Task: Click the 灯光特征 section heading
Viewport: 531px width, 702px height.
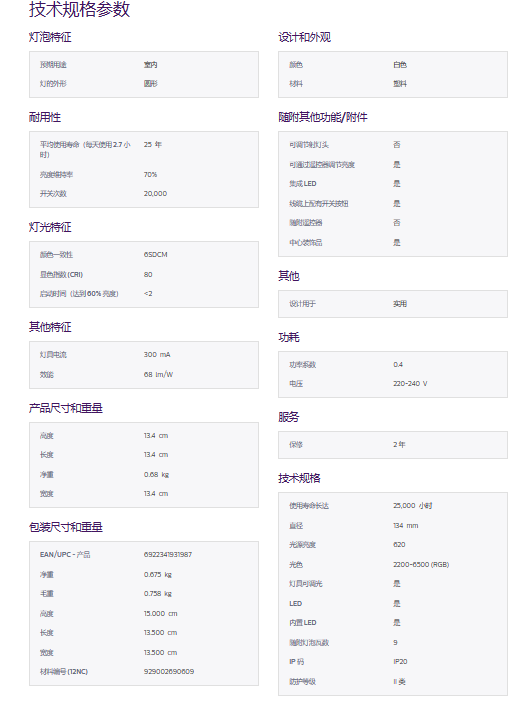Action: pyautogui.click(x=50, y=227)
